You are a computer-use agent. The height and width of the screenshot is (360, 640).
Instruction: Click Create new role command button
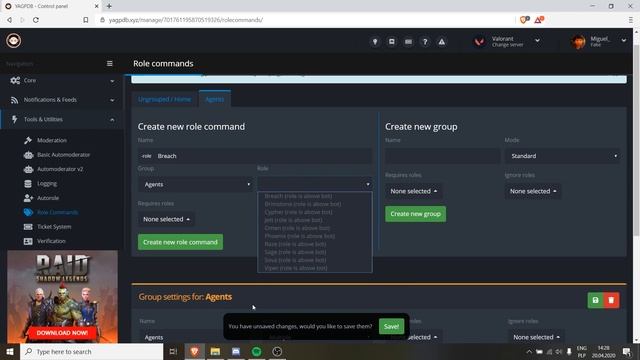click(x=180, y=242)
